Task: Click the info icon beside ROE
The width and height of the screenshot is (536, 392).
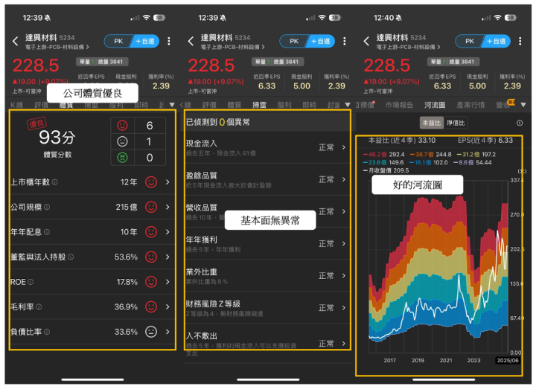Action: [31, 282]
